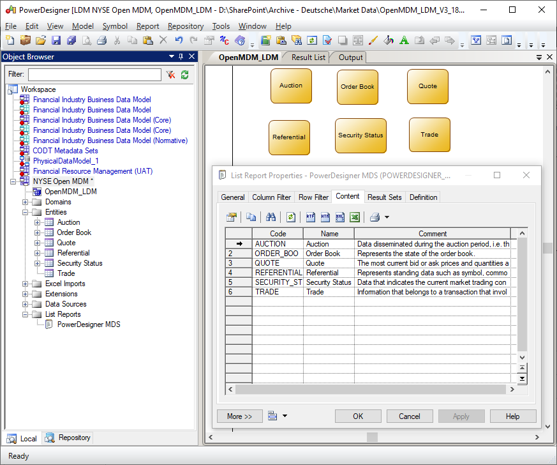Screen dimensions: 557x465
Task: Open the Tools menu
Action: pyautogui.click(x=221, y=26)
